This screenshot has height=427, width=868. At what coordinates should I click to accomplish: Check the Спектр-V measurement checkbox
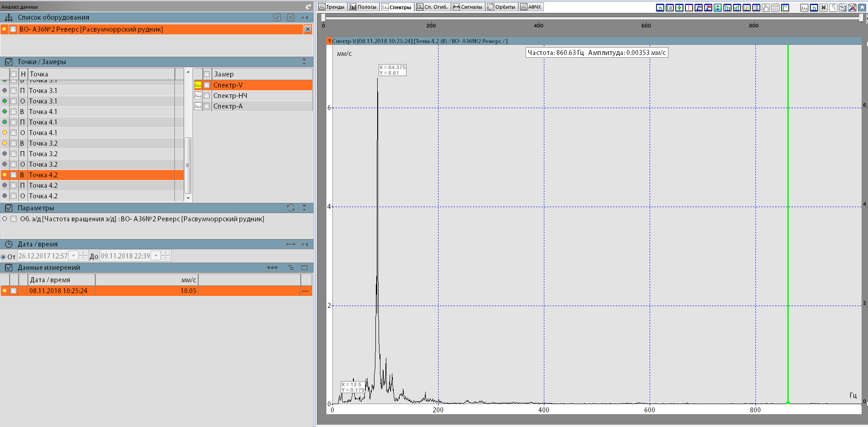click(x=207, y=85)
